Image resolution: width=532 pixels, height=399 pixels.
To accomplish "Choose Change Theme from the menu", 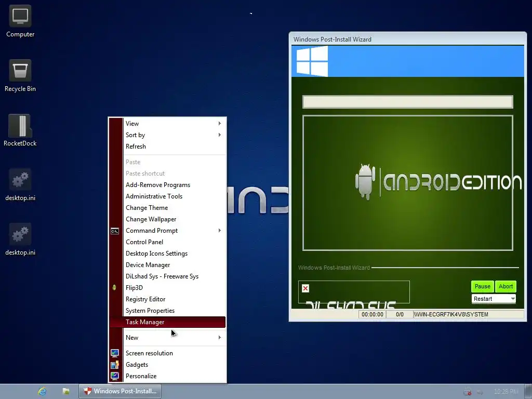I will [168, 208].
